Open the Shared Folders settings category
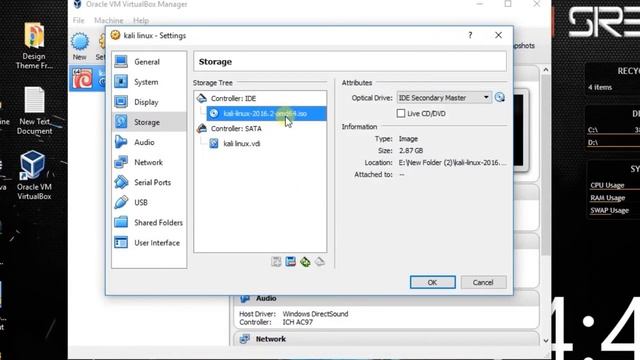The width and height of the screenshot is (640, 360). [149, 222]
